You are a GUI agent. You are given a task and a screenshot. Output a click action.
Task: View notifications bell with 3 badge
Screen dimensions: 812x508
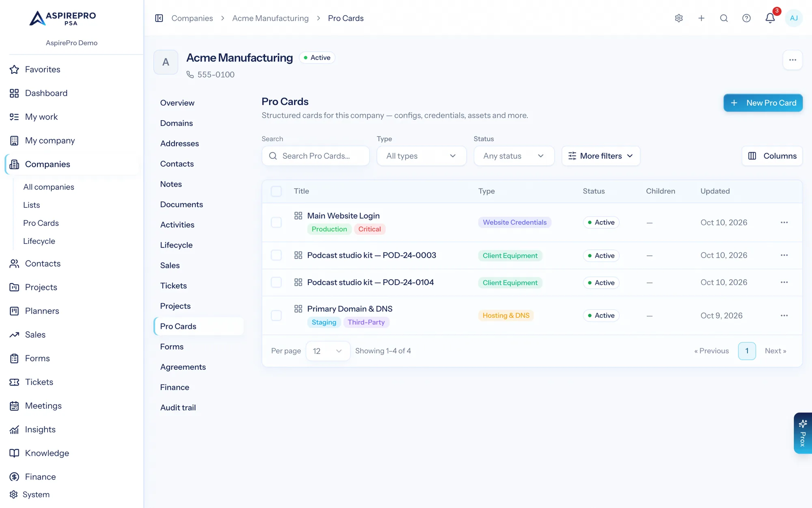point(770,18)
